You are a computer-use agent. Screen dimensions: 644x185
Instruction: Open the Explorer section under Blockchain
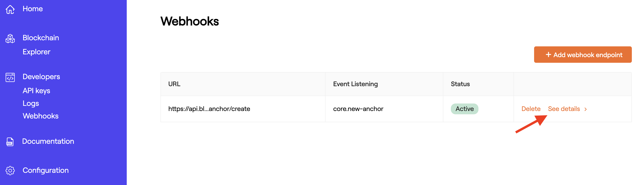(x=36, y=52)
